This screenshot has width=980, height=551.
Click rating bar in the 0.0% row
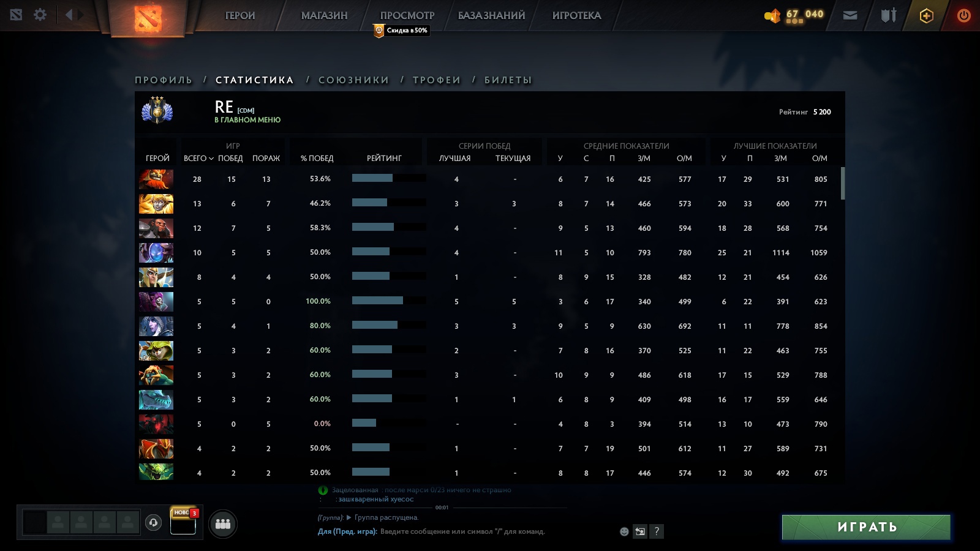[389, 423]
